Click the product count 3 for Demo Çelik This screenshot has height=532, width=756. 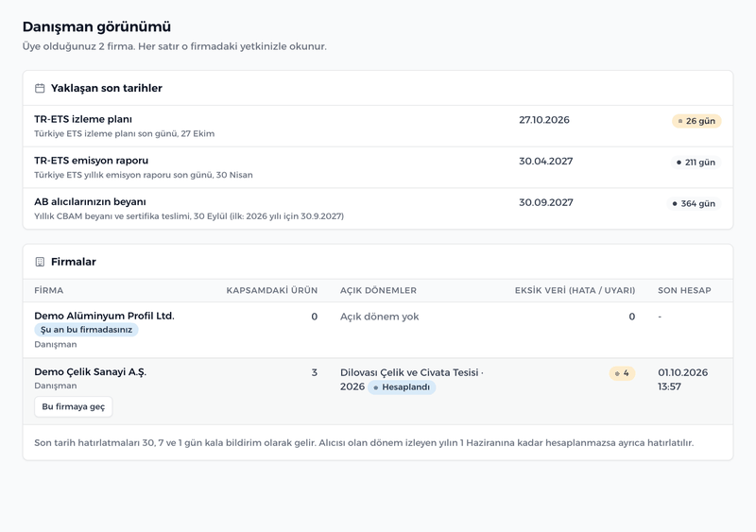pos(315,373)
